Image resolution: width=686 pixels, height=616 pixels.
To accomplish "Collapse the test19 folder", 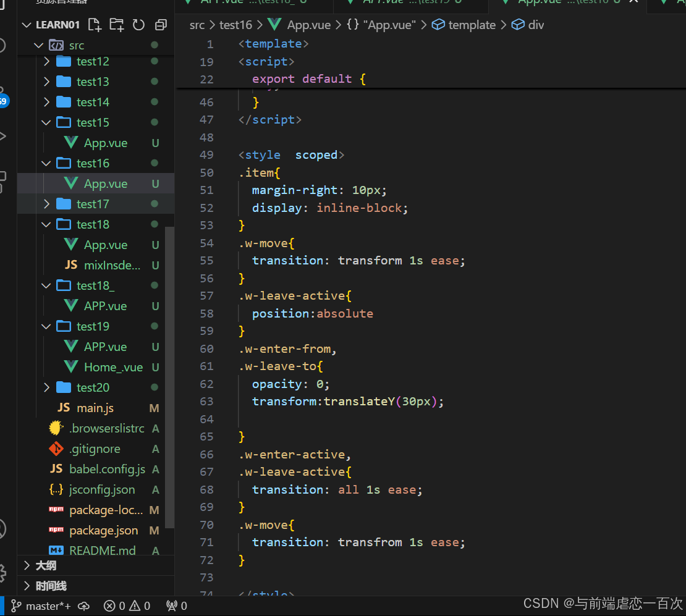I will (46, 326).
